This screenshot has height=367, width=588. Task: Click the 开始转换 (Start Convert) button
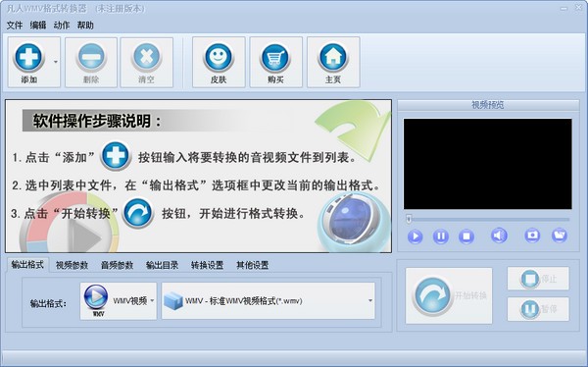coord(449,295)
